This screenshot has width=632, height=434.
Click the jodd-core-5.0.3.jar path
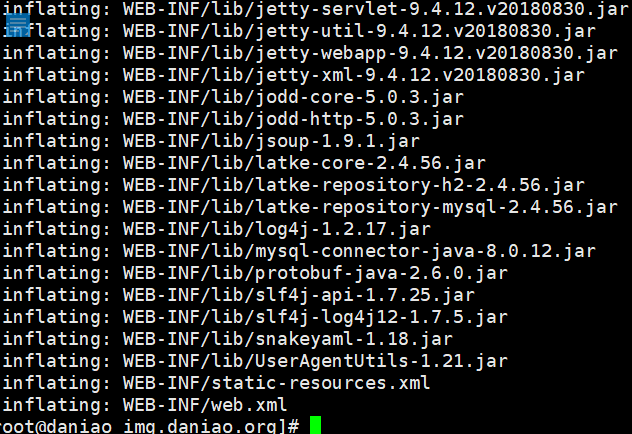(x=293, y=97)
